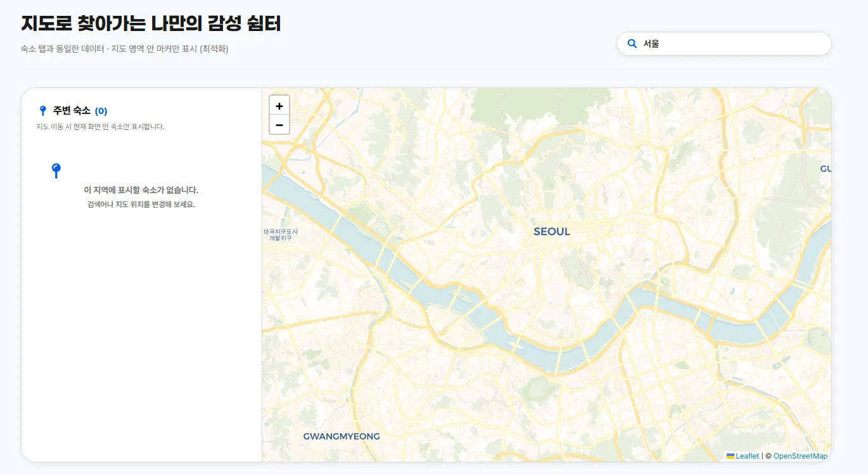Click the '검색어나 지도 위치를 변경해 보세요.' hint
This screenshot has width=868, height=475.
pos(141,205)
